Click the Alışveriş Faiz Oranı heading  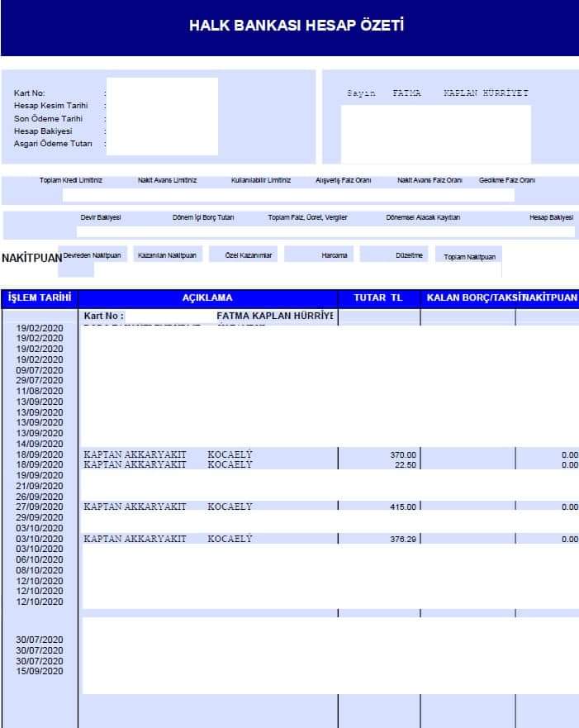click(344, 180)
